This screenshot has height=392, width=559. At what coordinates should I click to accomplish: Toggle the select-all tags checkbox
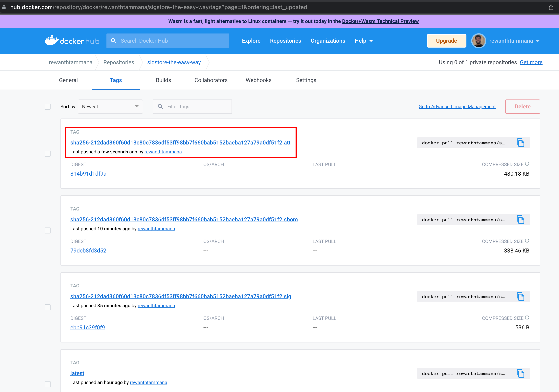pyautogui.click(x=48, y=107)
